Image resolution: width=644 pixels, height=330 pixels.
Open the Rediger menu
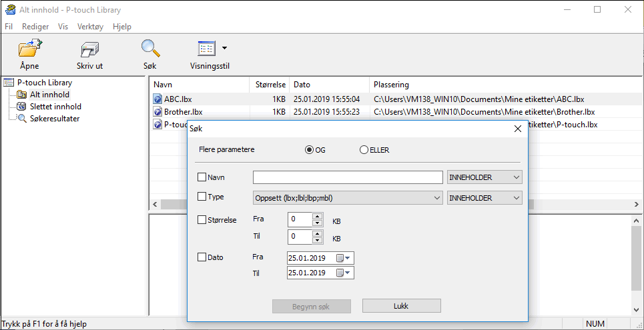pyautogui.click(x=35, y=27)
